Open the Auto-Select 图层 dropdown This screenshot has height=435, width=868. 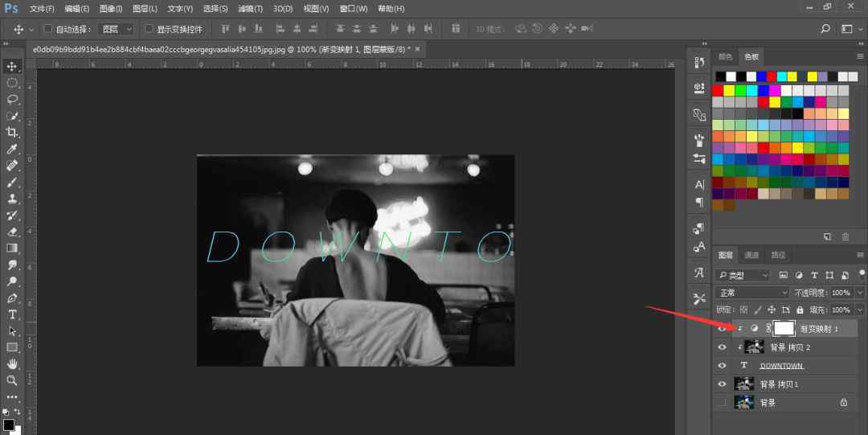(116, 29)
